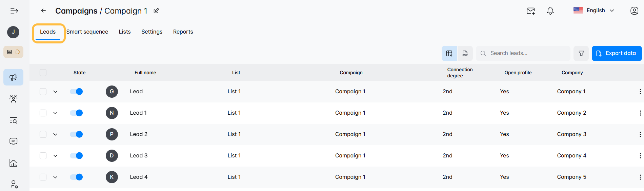Check the checkbox for Lead 3 row
The width and height of the screenshot is (644, 191).
point(43,156)
